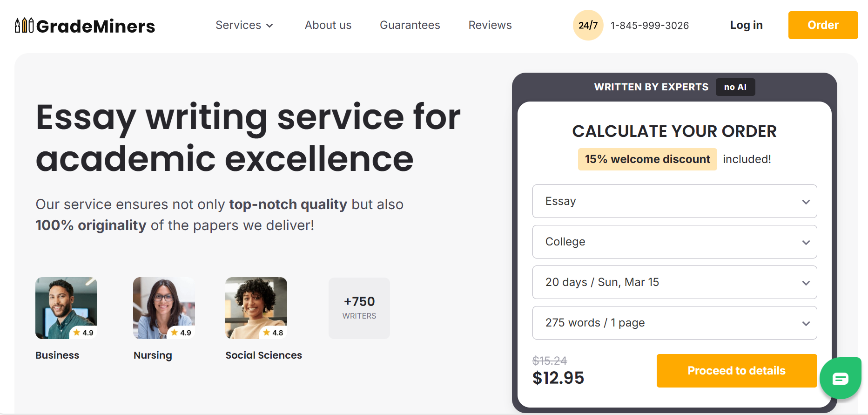This screenshot has height=415, width=868.
Task: Click the Social Sciences 4.8 star rating
Action: 273,333
